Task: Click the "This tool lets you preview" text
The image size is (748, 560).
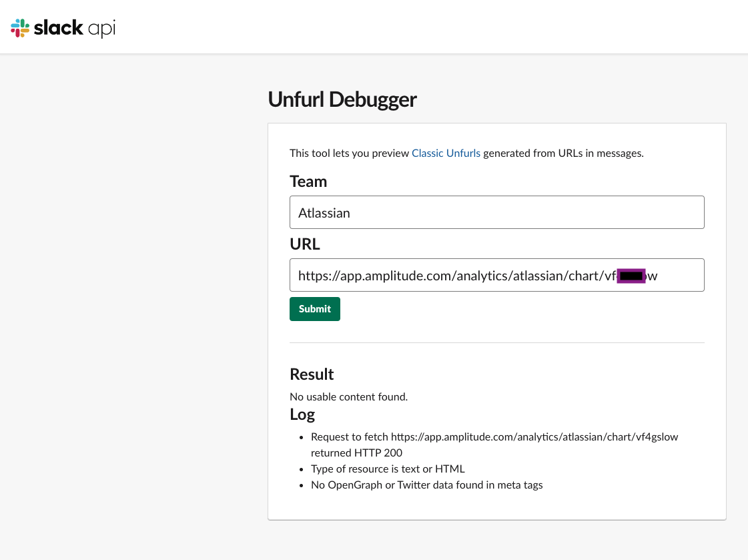Action: [x=349, y=153]
